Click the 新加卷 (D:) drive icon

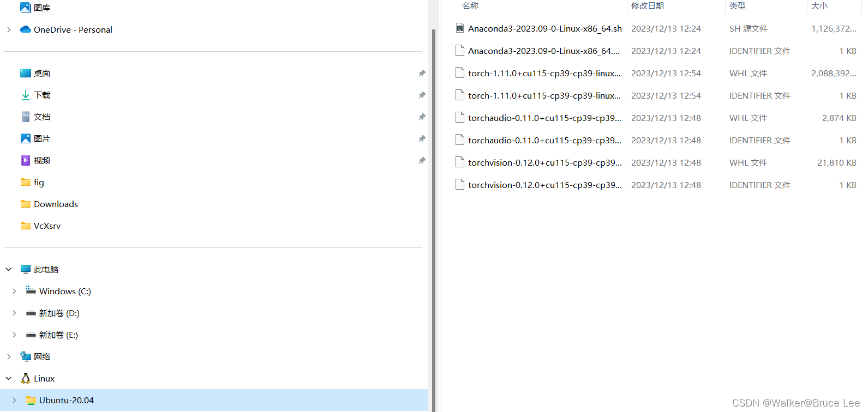coord(31,313)
